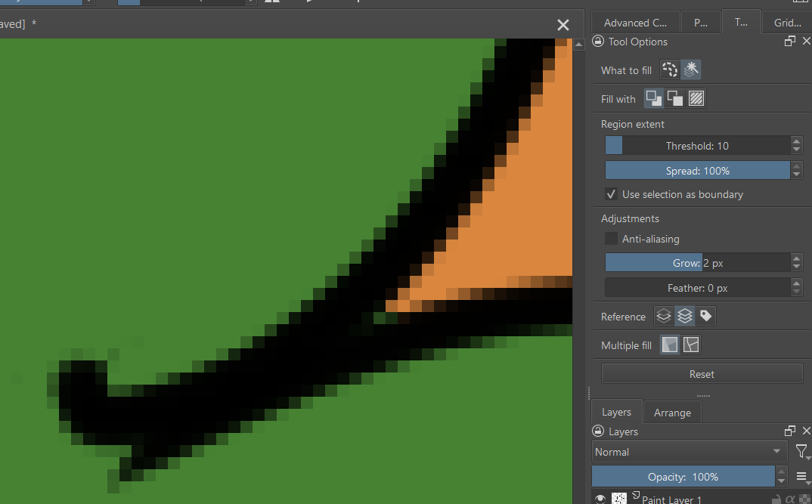Decrease Feather value with down arrow
Screen dimensions: 812x504
(x=796, y=292)
